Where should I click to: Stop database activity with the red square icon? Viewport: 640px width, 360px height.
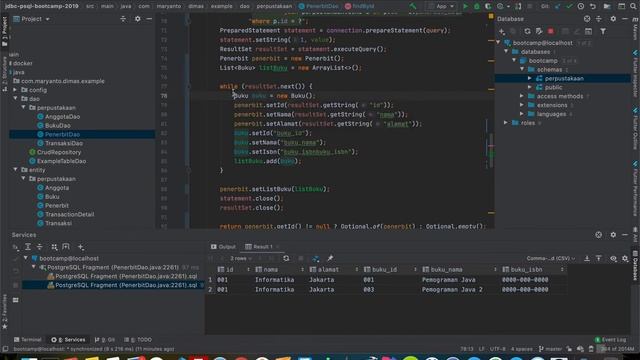(x=551, y=31)
